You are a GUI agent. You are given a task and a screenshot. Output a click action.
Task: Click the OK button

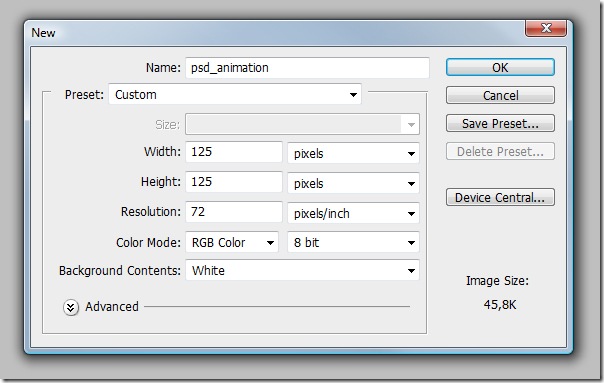pos(500,67)
